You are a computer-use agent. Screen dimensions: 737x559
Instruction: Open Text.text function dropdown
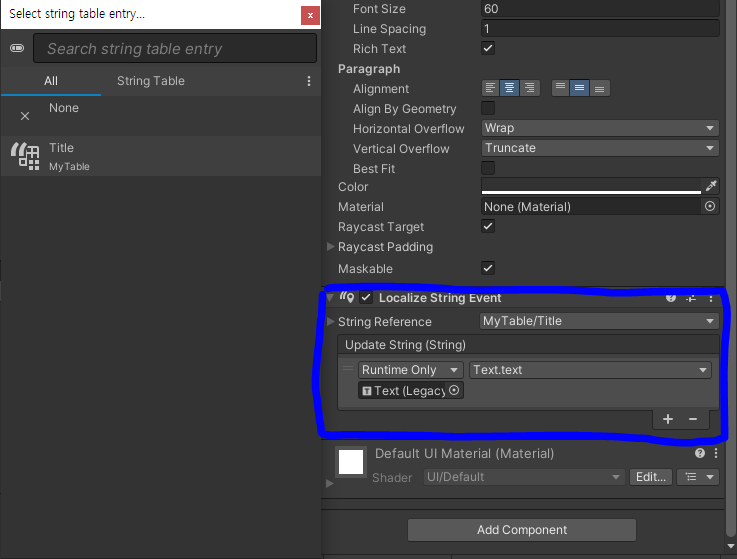coord(590,370)
